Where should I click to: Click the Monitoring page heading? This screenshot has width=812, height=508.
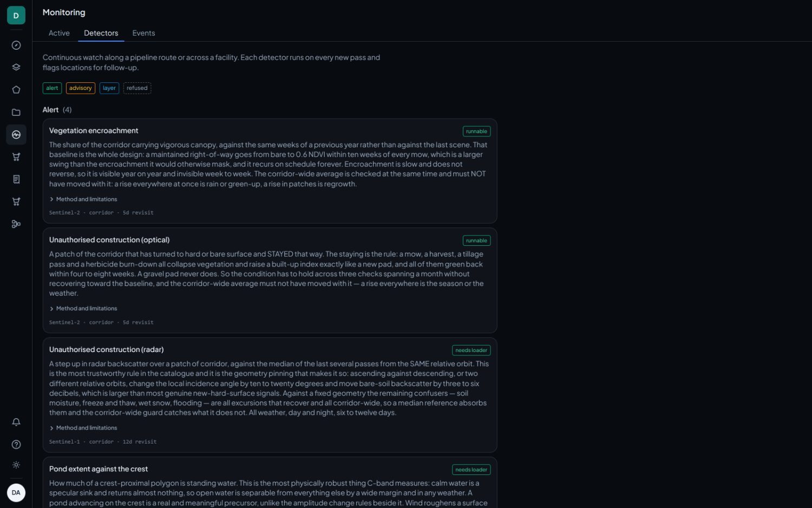coord(64,12)
